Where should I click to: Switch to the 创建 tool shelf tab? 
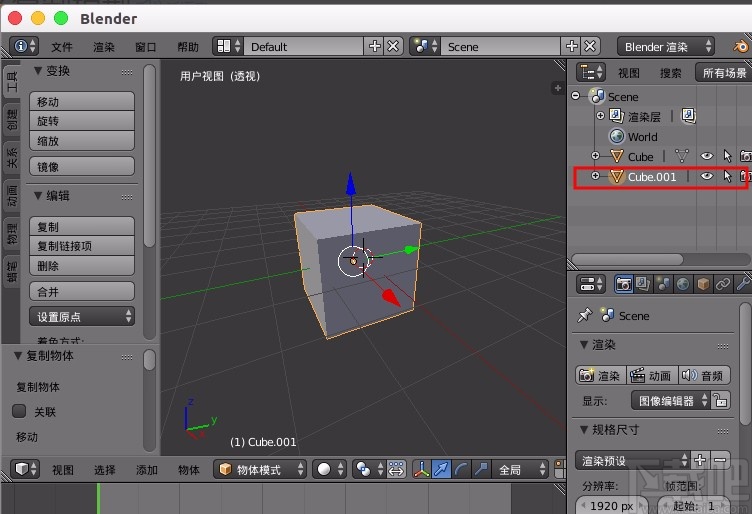click(x=12, y=119)
